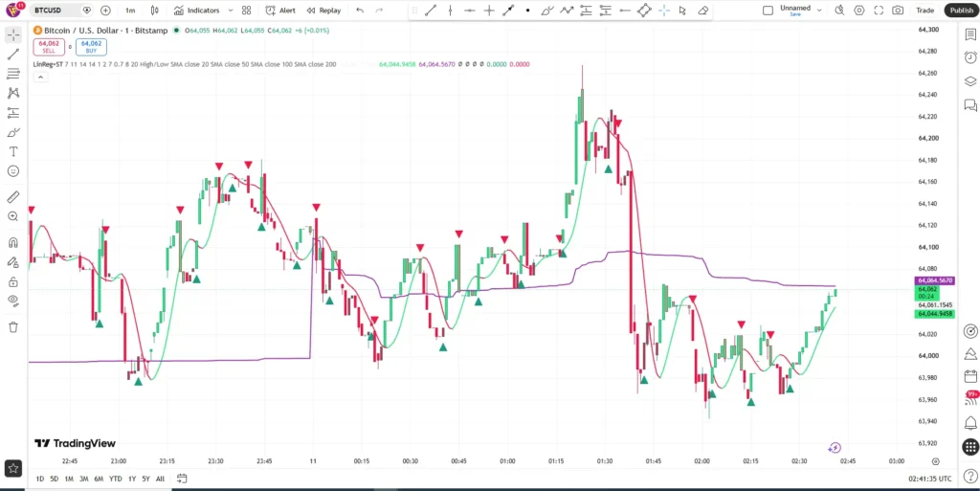Take a chart snapshot with camera icon
This screenshot has width=980, height=491.
click(898, 10)
